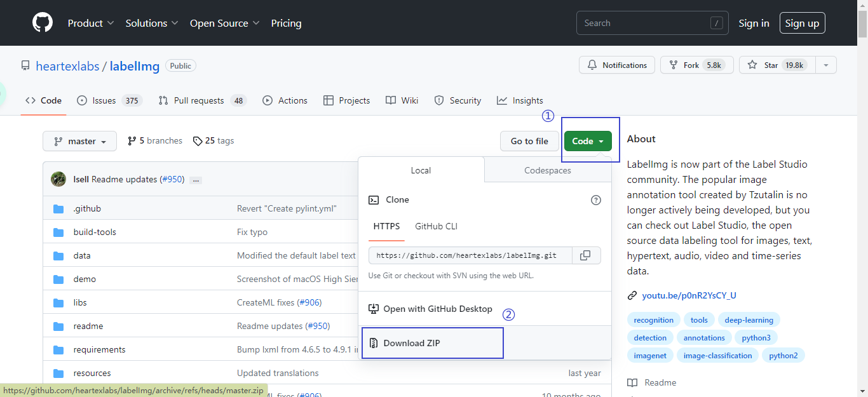The width and height of the screenshot is (868, 397).
Task: Copy the HTTPS clone URL
Action: pos(586,255)
